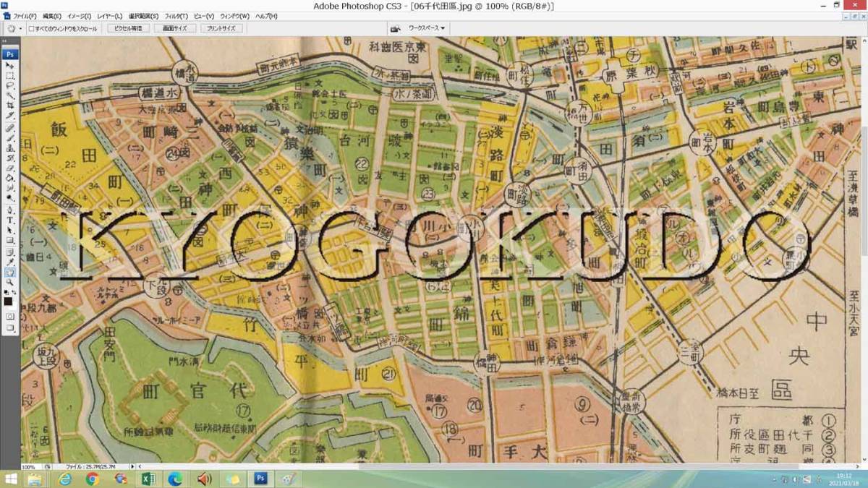Open Paint from the taskbar
This screenshot has width=868, height=488.
[287, 479]
